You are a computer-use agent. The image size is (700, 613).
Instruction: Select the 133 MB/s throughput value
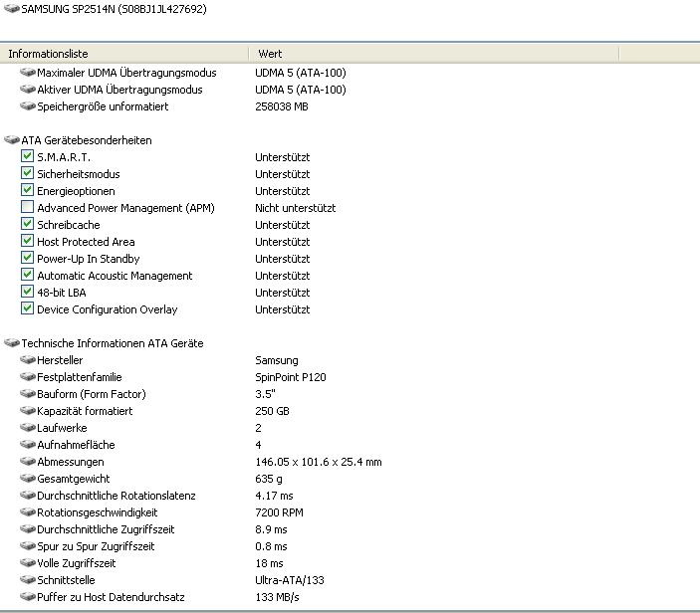(x=277, y=598)
